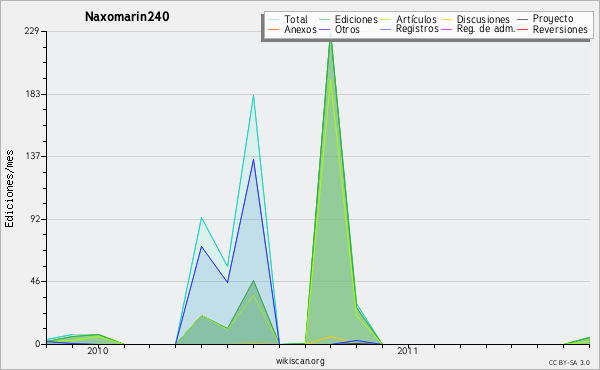The width and height of the screenshot is (600, 370).
Task: Click the cyan Total color line swatch
Action: tap(273, 19)
